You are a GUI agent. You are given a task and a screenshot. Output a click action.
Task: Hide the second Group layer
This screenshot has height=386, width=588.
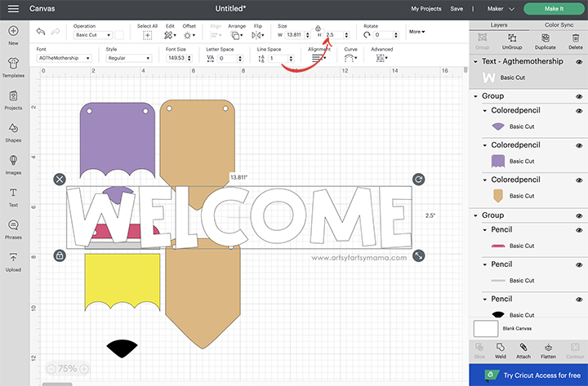tap(579, 216)
